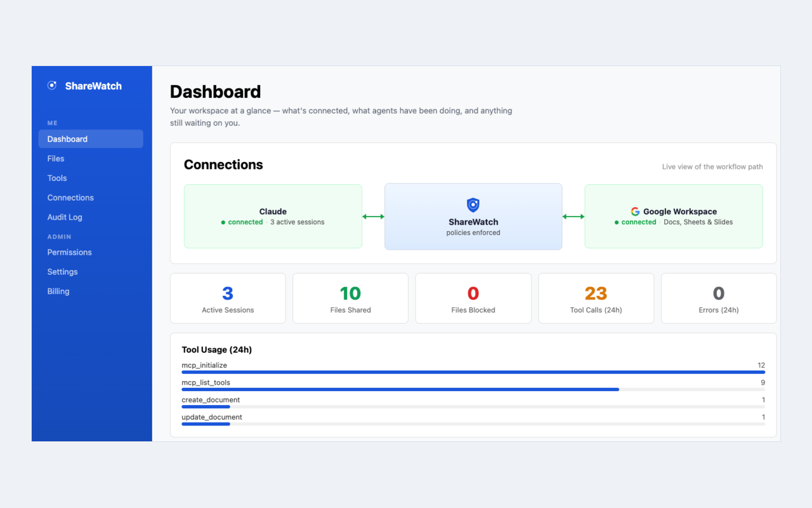Click the Files Shared stat card

350,298
